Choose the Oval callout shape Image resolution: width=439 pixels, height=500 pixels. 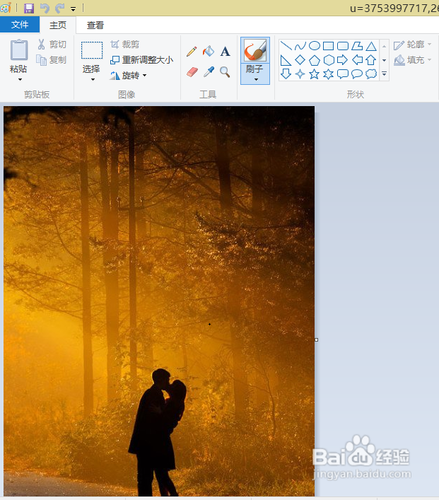(357, 74)
